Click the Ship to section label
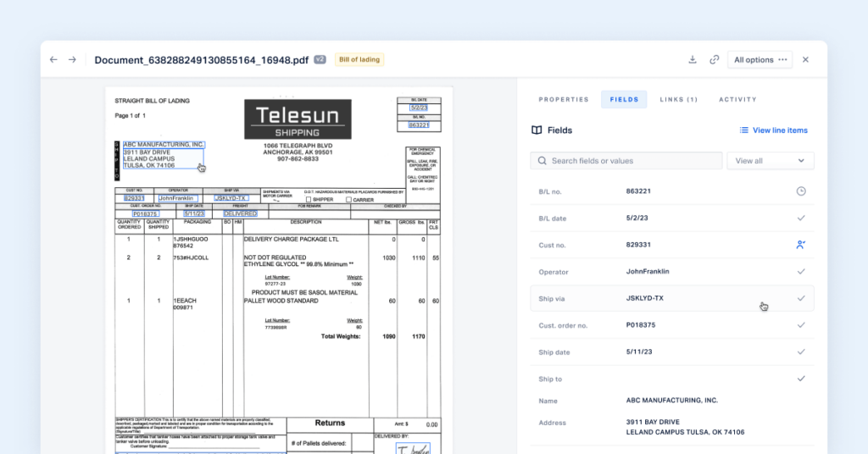 [550, 379]
